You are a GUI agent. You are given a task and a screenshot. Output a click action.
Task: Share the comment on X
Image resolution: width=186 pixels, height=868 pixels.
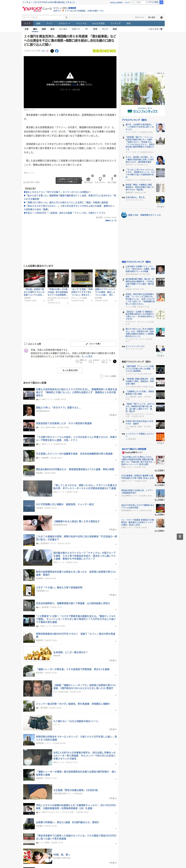tap(115, 361)
